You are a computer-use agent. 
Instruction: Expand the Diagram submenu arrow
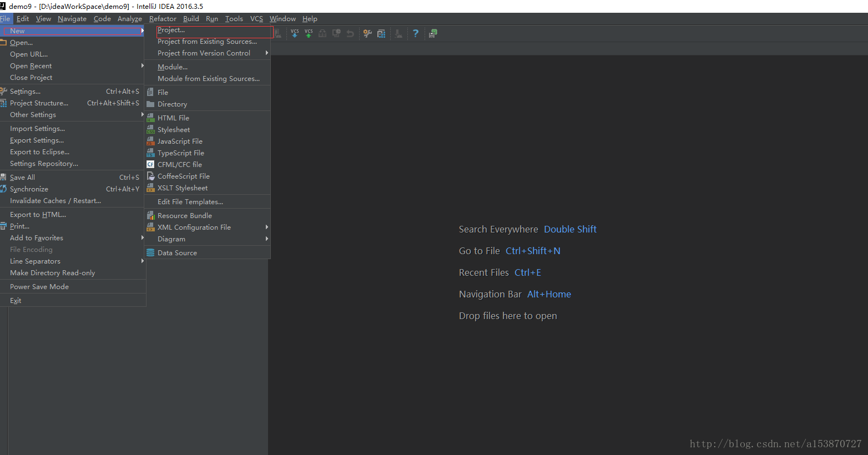pyautogui.click(x=267, y=239)
